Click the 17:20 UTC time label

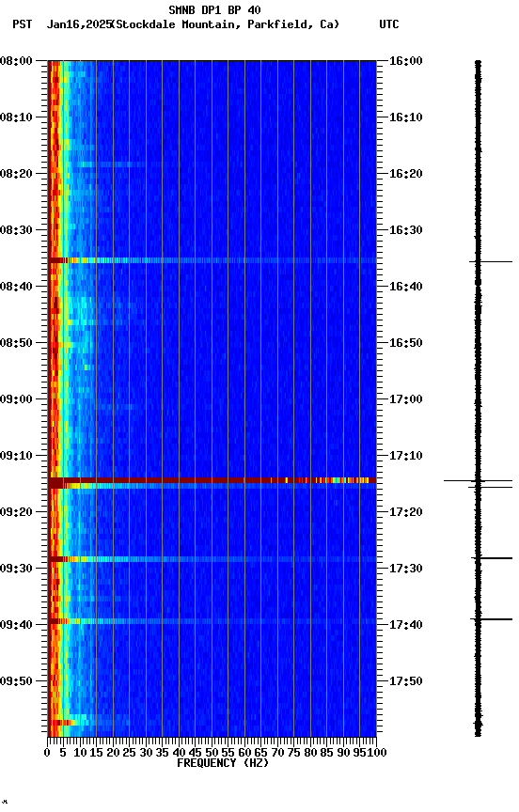tap(405, 512)
